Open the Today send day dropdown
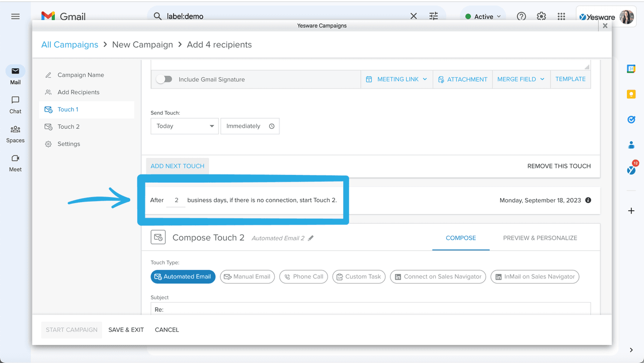 184,126
